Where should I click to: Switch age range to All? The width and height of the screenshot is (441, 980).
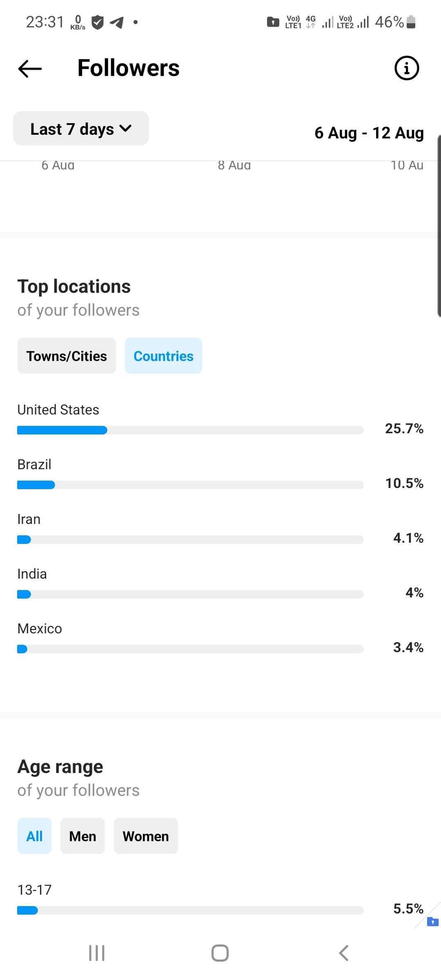pos(34,836)
